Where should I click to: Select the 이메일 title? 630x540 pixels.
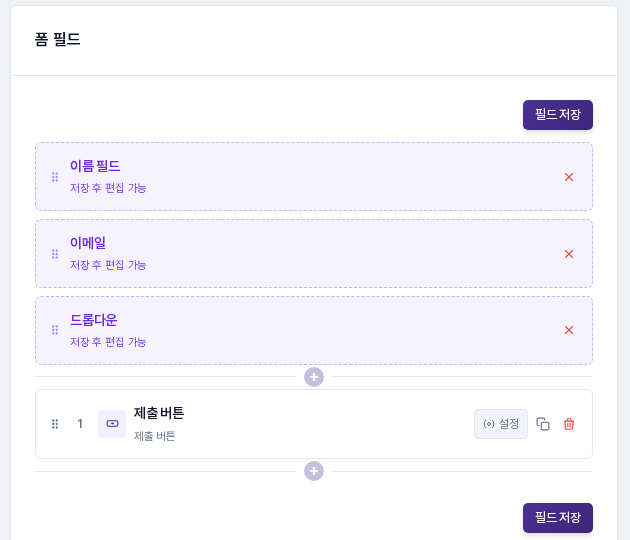[88, 243]
